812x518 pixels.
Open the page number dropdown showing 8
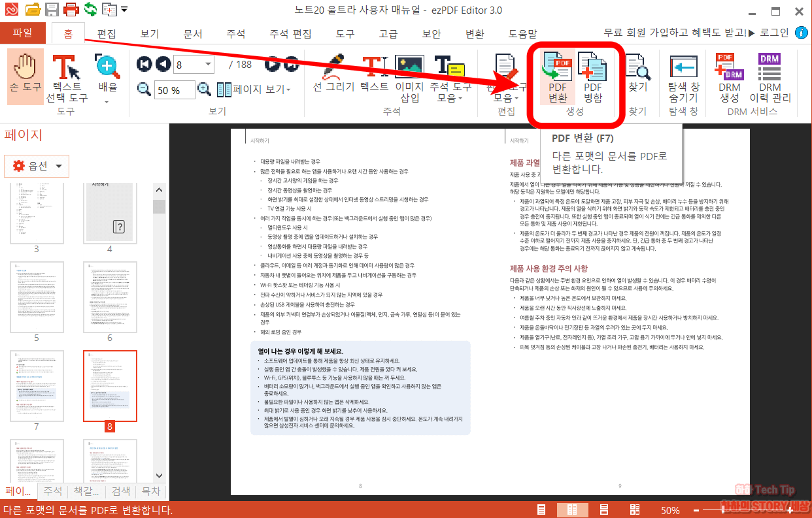point(209,64)
